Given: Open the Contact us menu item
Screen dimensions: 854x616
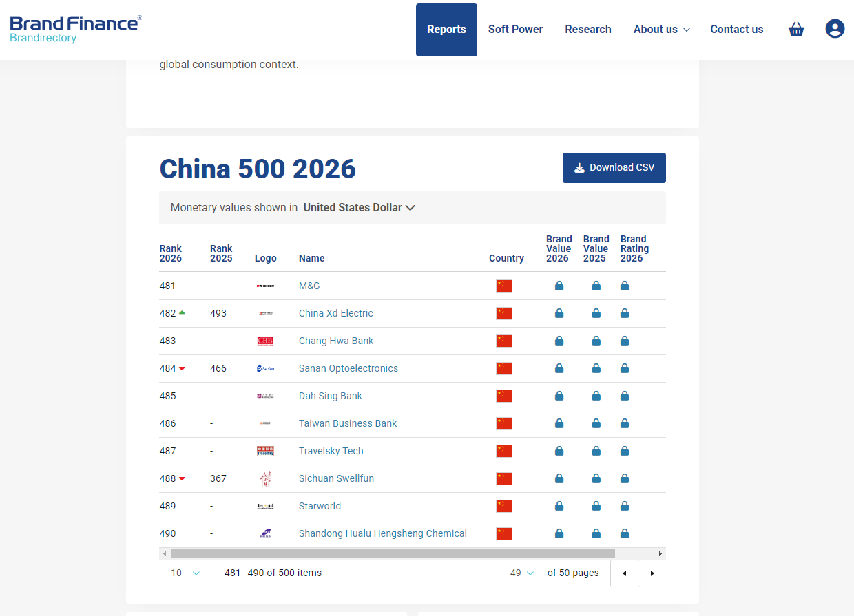Looking at the screenshot, I should tap(737, 30).
